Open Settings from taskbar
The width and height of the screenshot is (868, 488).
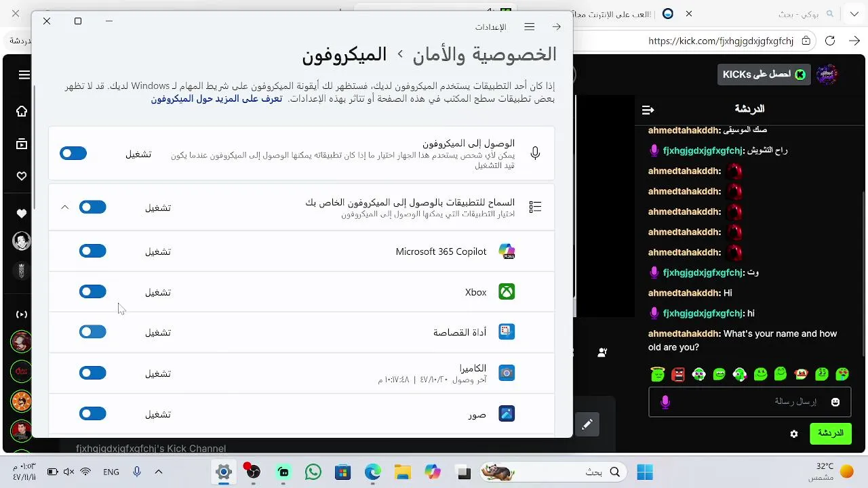(223, 472)
